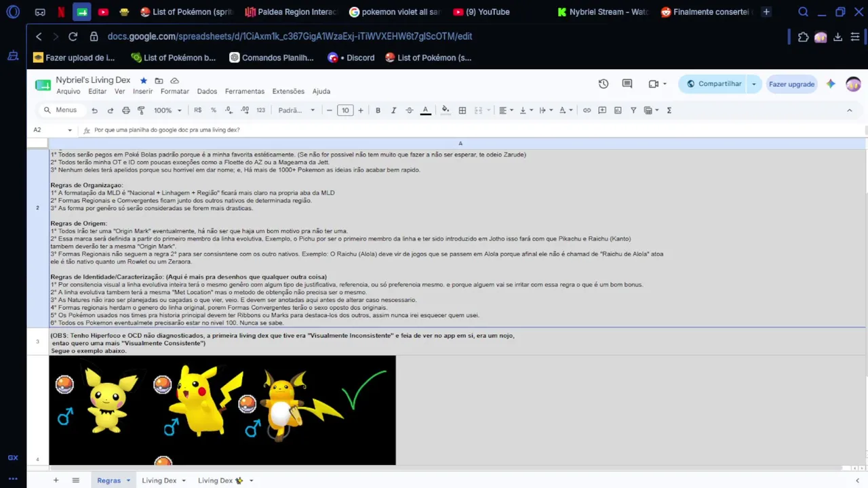Add a comment from the toolbar
Screen dimensions: 868x488
pos(602,110)
